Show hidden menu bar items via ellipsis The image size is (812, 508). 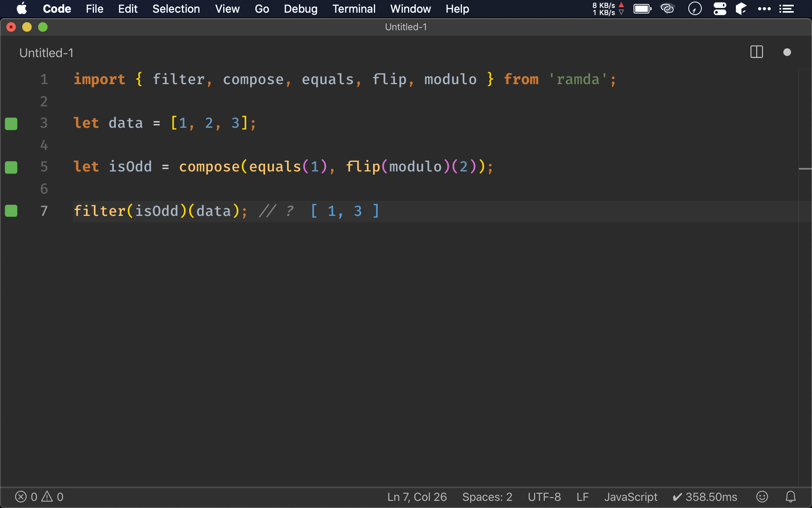pyautogui.click(x=764, y=9)
